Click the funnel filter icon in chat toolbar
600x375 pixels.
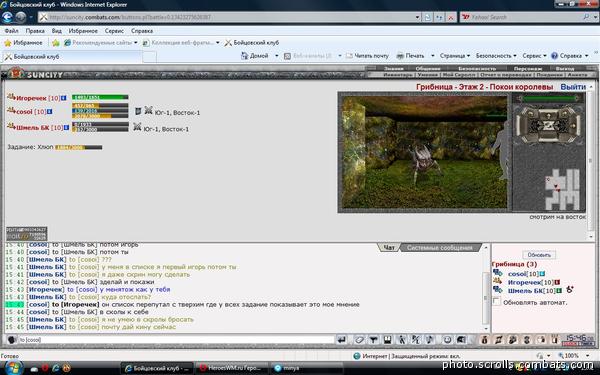coord(373,340)
